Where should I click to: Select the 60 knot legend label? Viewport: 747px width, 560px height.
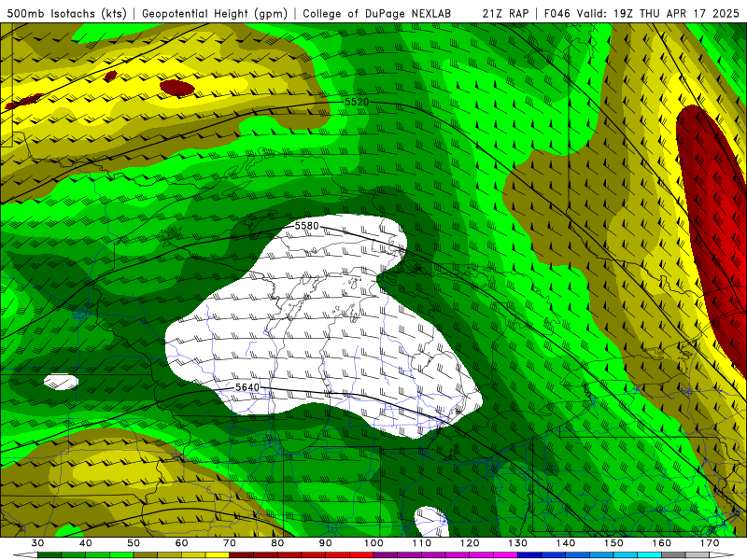click(181, 543)
